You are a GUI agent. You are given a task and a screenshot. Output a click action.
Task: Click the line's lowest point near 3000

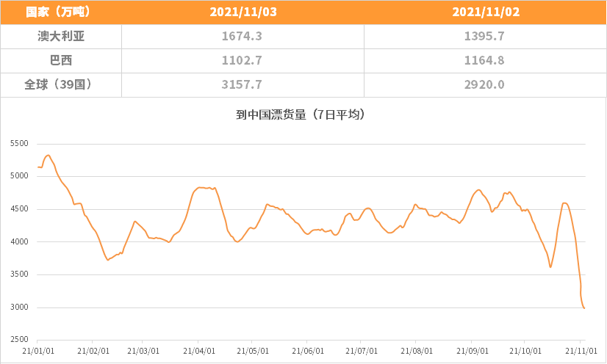(584, 308)
